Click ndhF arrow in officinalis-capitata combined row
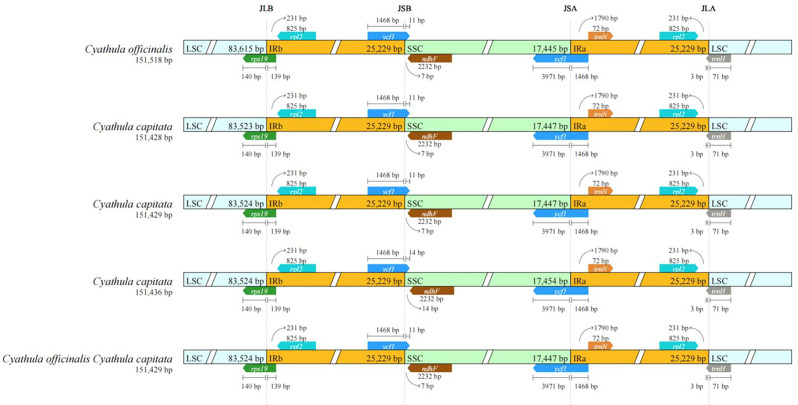Screen dimensions: 798x405 [x=430, y=368]
